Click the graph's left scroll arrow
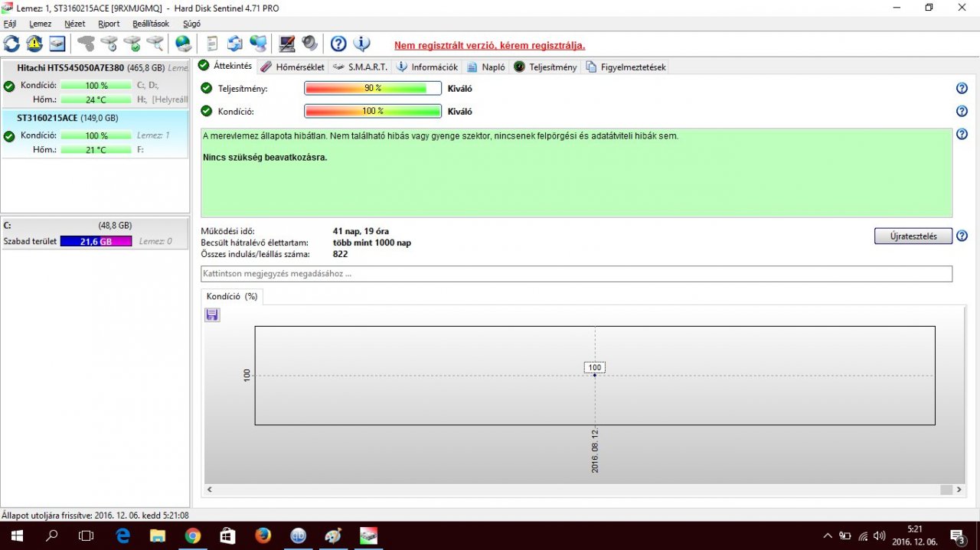 (x=208, y=490)
